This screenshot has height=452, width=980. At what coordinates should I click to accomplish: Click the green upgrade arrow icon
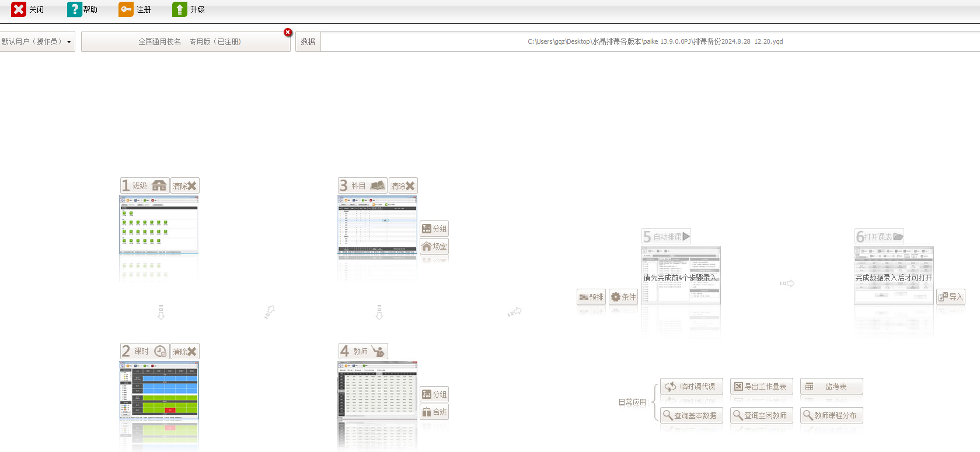(180, 9)
